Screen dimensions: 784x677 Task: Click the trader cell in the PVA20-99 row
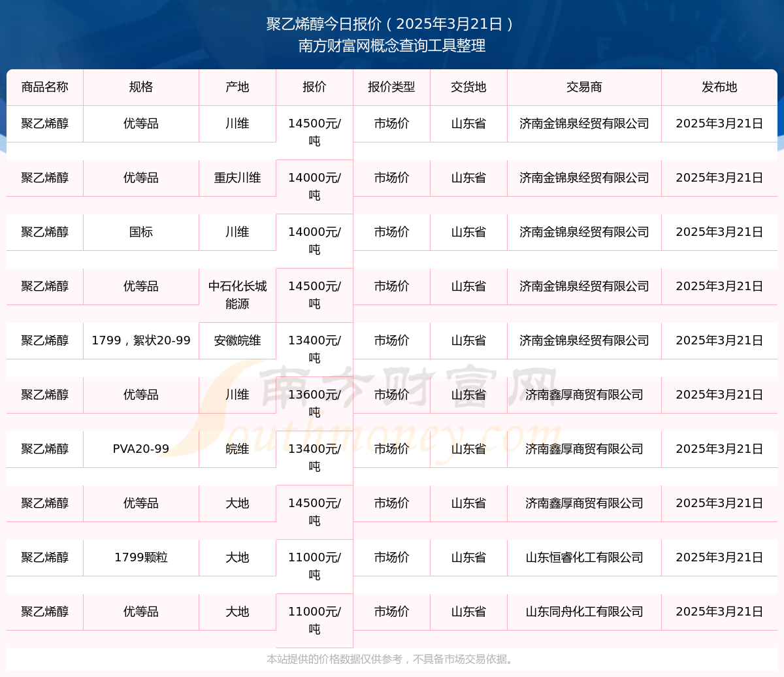click(x=584, y=449)
